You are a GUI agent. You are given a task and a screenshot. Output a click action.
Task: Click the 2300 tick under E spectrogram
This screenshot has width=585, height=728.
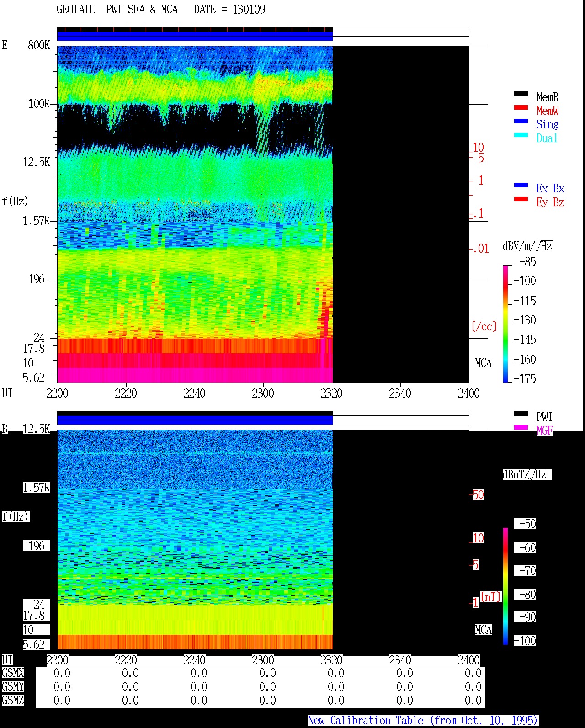point(263,393)
